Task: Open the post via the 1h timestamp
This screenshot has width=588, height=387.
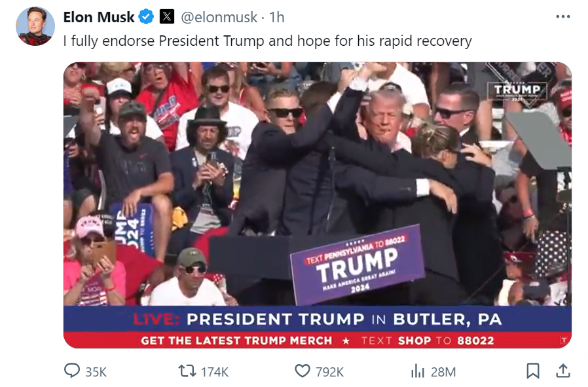Action: (277, 17)
